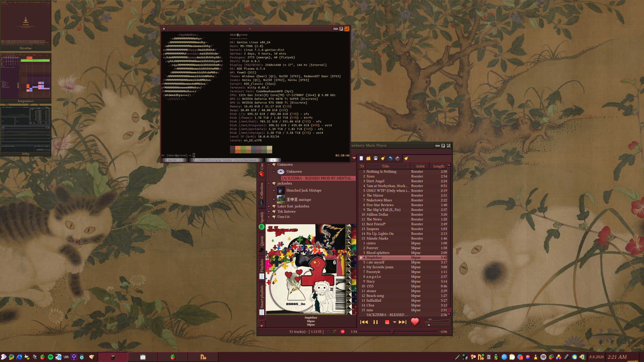This screenshot has height=362, width=644.
Task: Seek on the track position slider
Action: pyautogui.click(x=398, y=332)
